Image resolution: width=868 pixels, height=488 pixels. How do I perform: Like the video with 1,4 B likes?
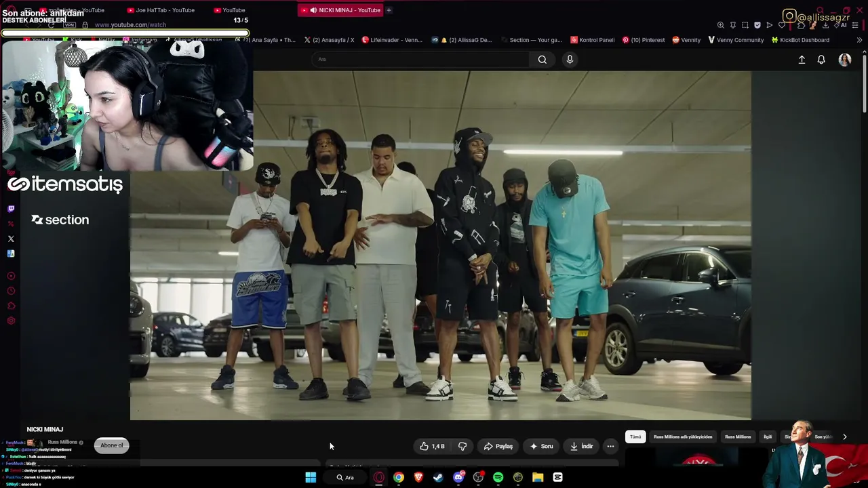pos(433,446)
